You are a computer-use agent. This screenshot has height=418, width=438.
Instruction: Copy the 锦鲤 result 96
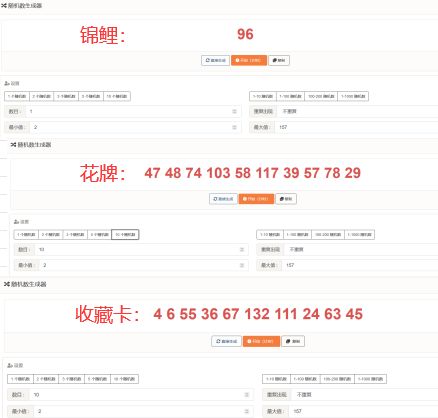click(279, 60)
